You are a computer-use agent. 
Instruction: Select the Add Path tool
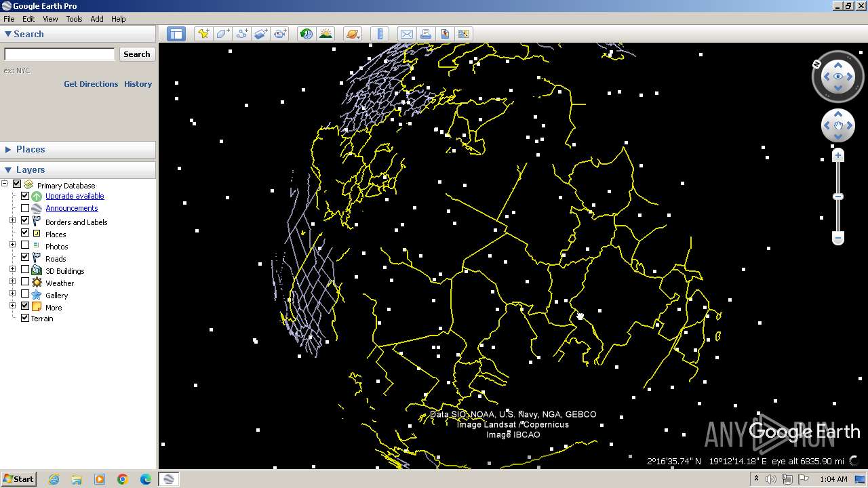point(241,34)
